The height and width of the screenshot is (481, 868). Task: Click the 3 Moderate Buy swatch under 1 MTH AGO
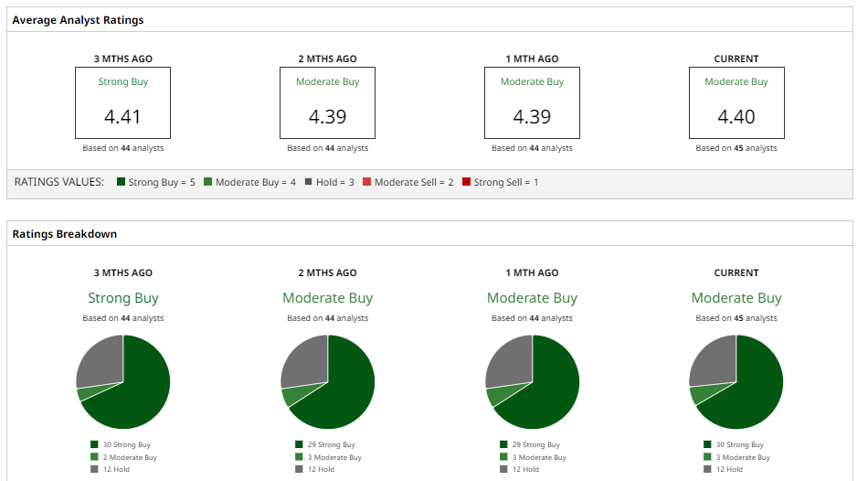pyautogui.click(x=503, y=457)
